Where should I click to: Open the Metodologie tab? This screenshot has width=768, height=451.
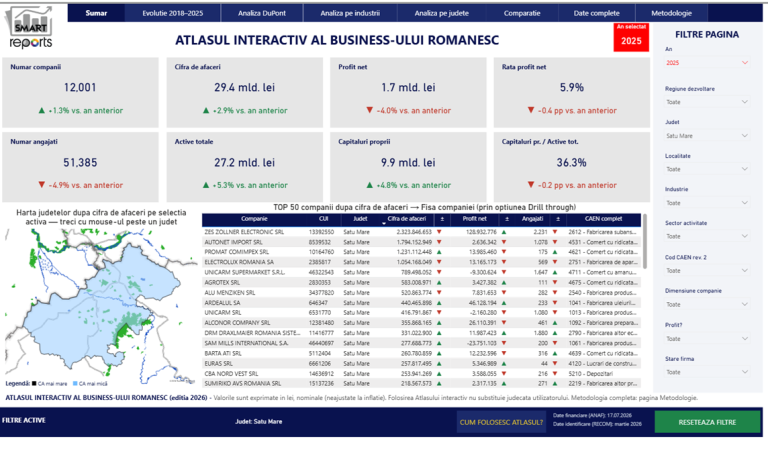click(672, 13)
